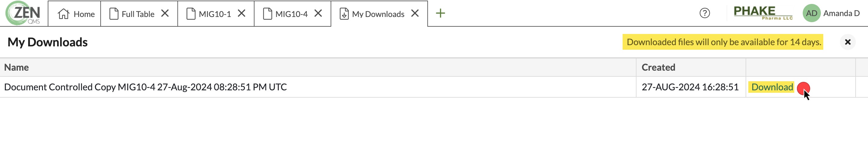This screenshot has width=868, height=154.
Task: Close the MIG10-4 tab
Action: point(318,13)
